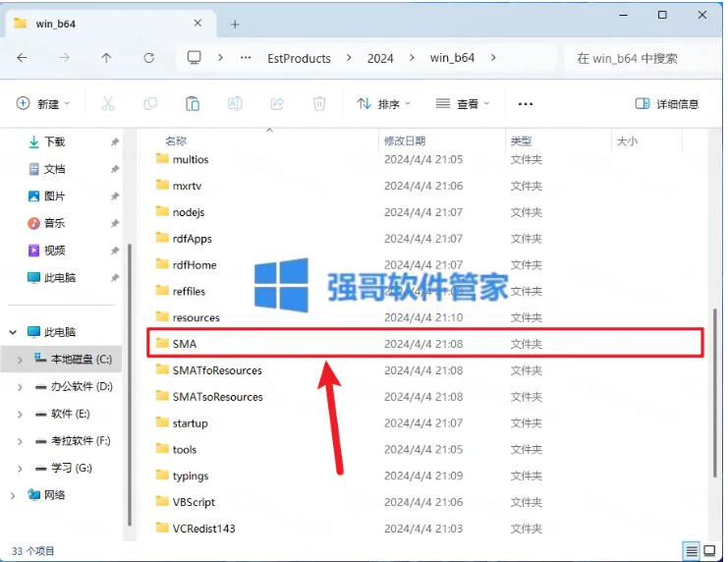Viewport: 728px width, 562px height.
Task: Expand the (D:) drive tree node
Action: click(x=20, y=387)
